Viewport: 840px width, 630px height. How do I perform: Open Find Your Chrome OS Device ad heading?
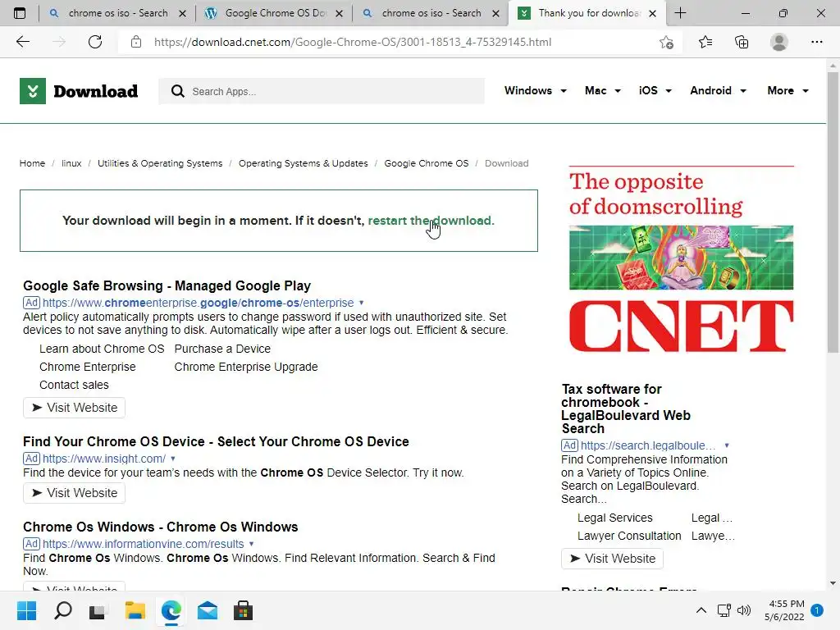pos(216,442)
